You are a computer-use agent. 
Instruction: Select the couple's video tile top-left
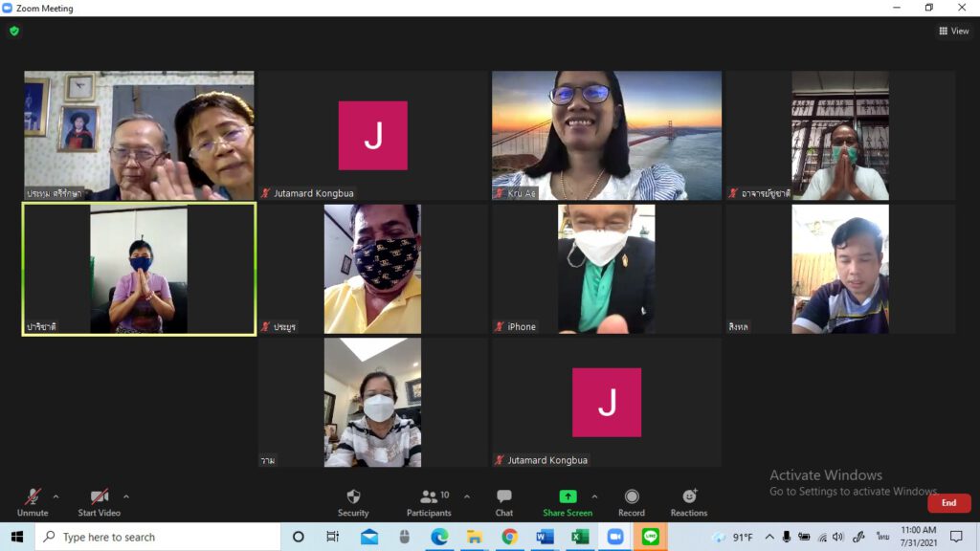[139, 136]
